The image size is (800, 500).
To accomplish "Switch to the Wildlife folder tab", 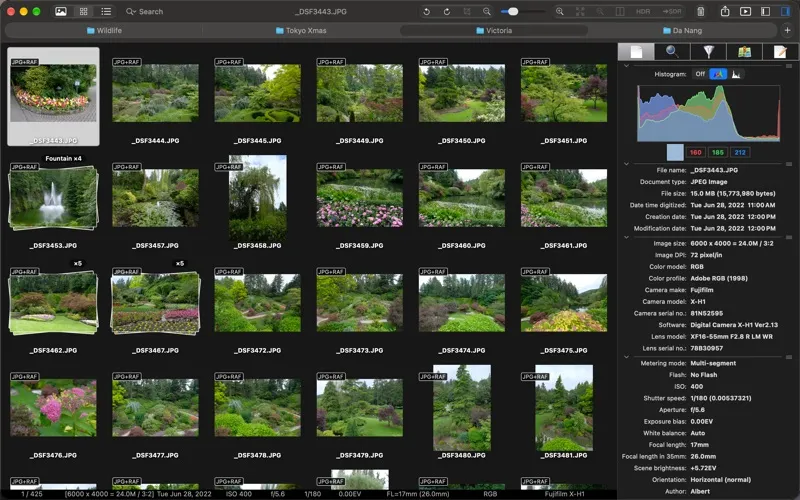I will point(104,31).
